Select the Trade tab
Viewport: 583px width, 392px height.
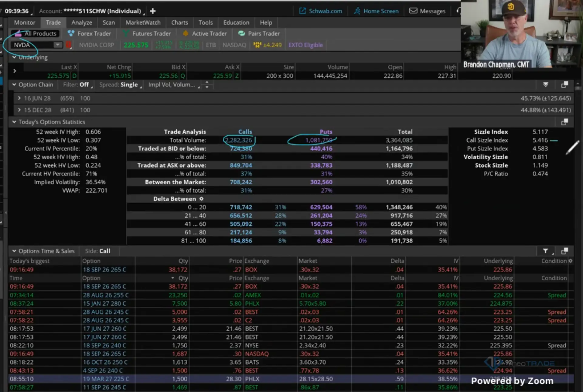(53, 22)
